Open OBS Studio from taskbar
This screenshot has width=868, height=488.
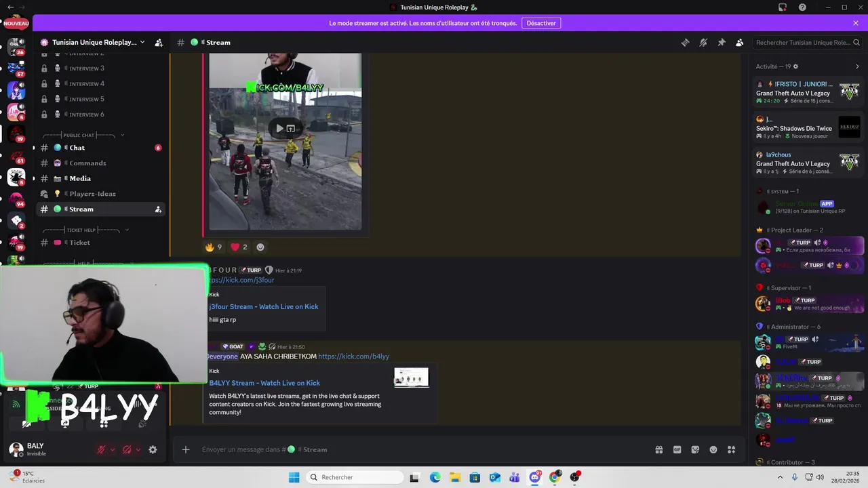click(575, 477)
